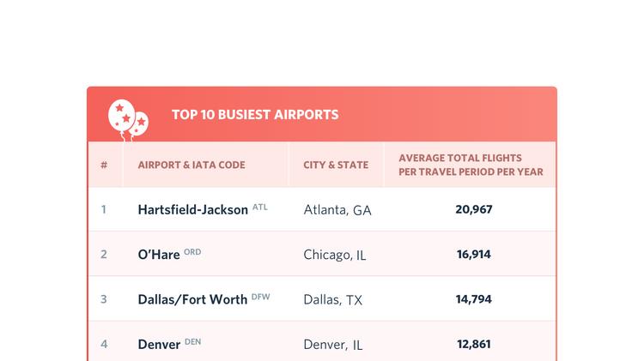Click the 12,861 flights value

pyautogui.click(x=473, y=344)
